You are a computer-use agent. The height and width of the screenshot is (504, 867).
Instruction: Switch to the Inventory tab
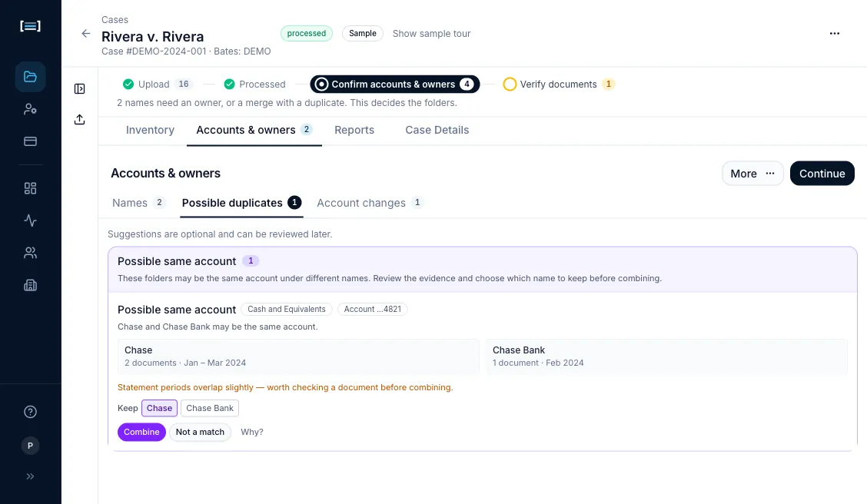(150, 130)
